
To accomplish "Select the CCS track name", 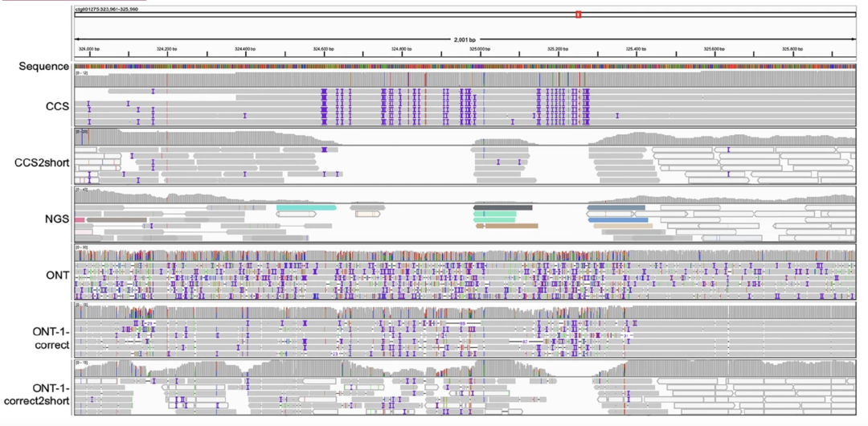I will [58, 106].
